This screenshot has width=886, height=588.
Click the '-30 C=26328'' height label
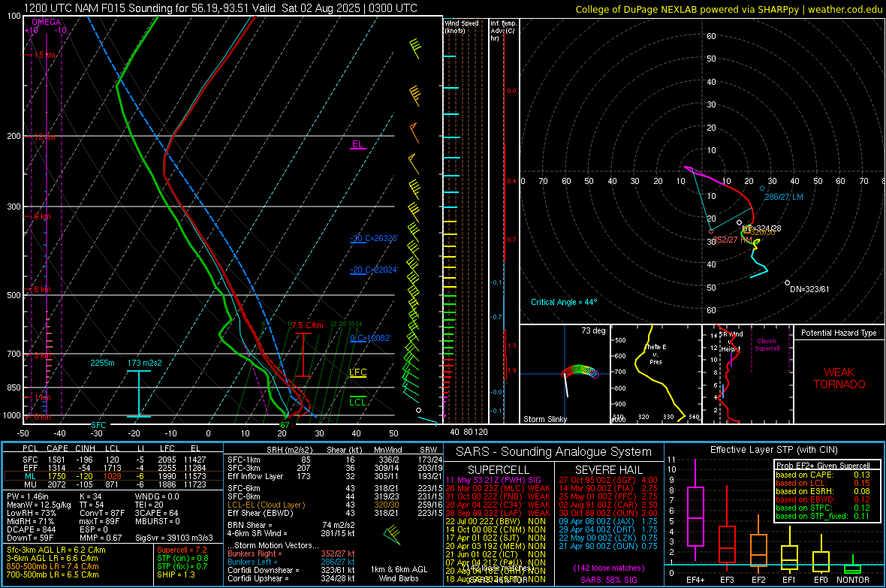(x=374, y=238)
